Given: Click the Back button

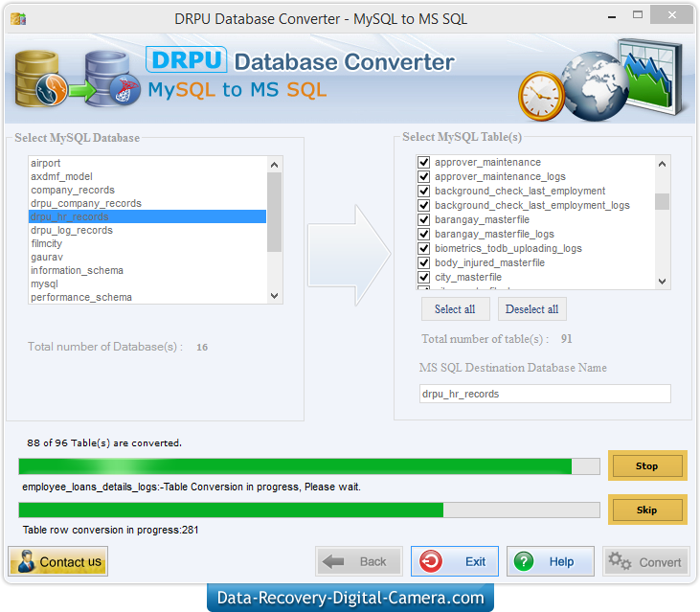Looking at the screenshot, I should click(x=359, y=561).
